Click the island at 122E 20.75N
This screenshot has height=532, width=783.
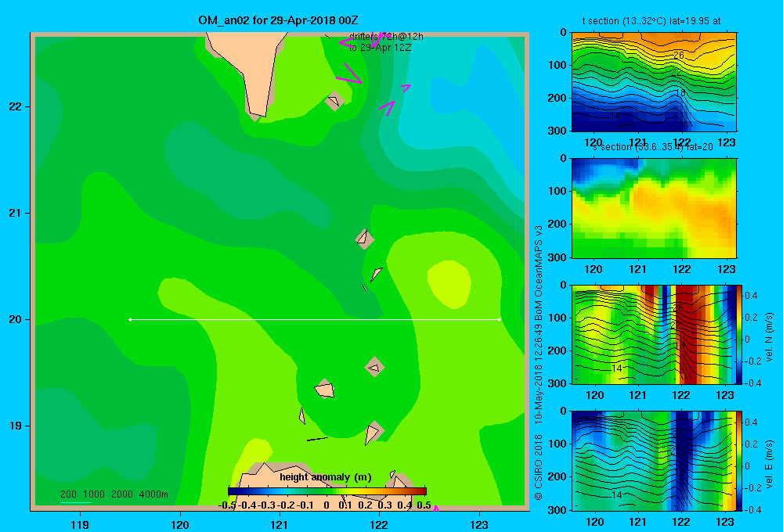[365, 239]
